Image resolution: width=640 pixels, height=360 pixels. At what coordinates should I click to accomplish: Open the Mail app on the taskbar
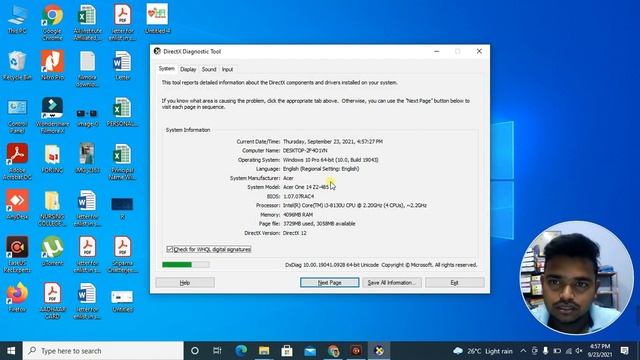(310, 351)
